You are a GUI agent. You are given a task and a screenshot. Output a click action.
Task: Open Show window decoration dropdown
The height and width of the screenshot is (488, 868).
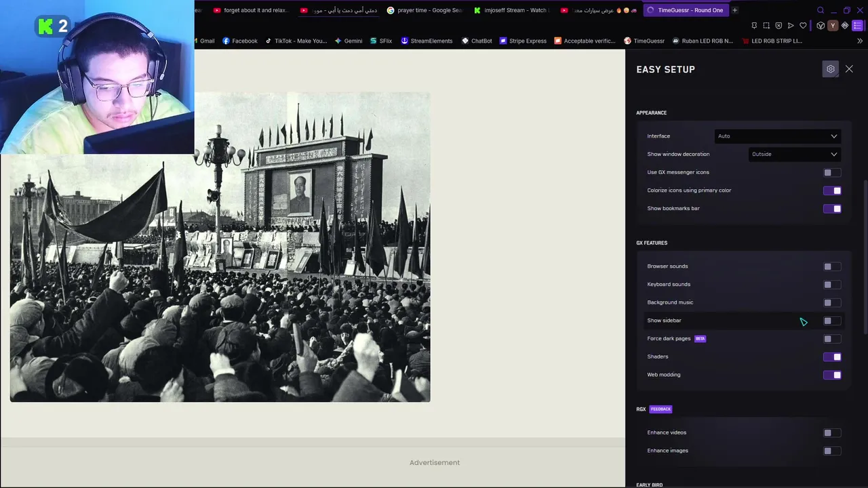point(795,154)
